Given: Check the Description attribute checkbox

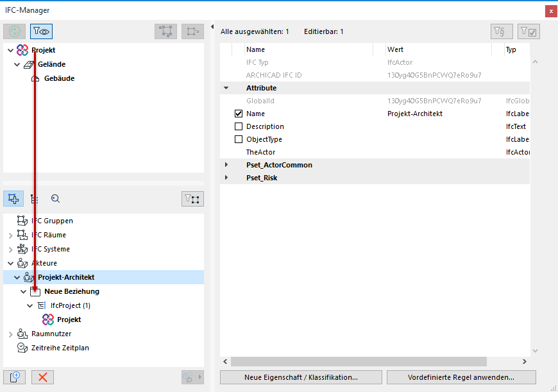Looking at the screenshot, I should (239, 126).
